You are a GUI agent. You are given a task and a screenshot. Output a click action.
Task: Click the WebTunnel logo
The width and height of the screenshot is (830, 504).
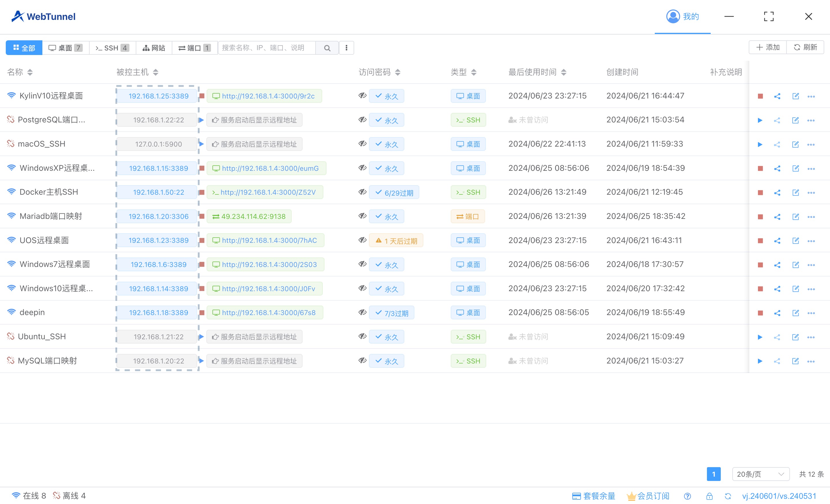(x=44, y=16)
